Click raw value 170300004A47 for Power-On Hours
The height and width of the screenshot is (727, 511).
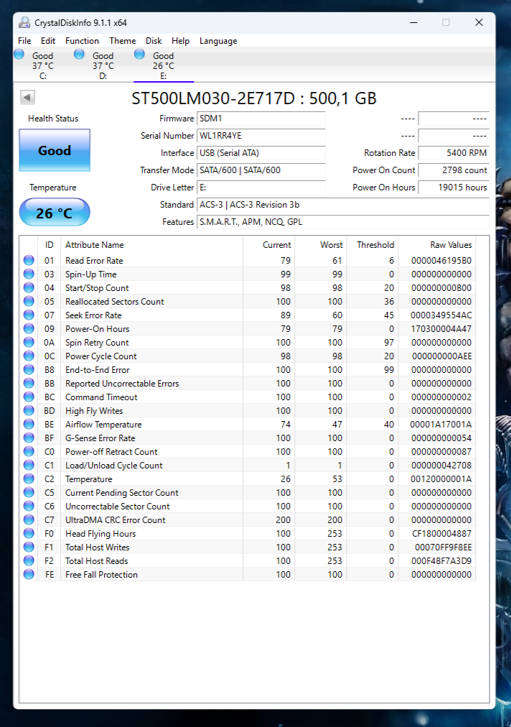pos(441,329)
